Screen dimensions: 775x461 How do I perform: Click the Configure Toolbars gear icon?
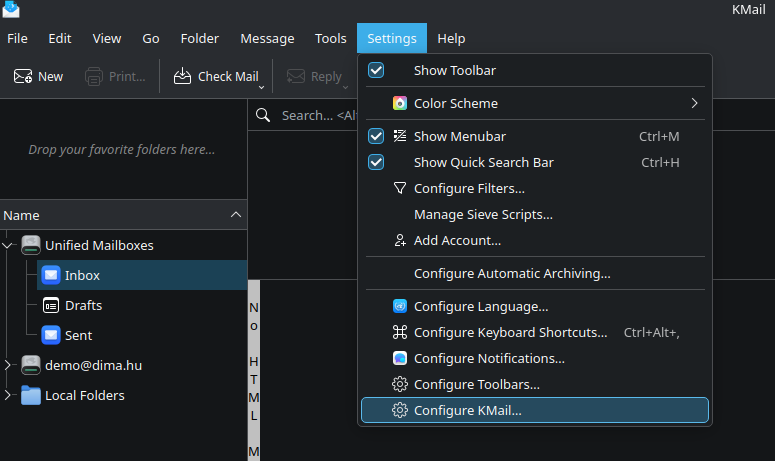[399, 384]
